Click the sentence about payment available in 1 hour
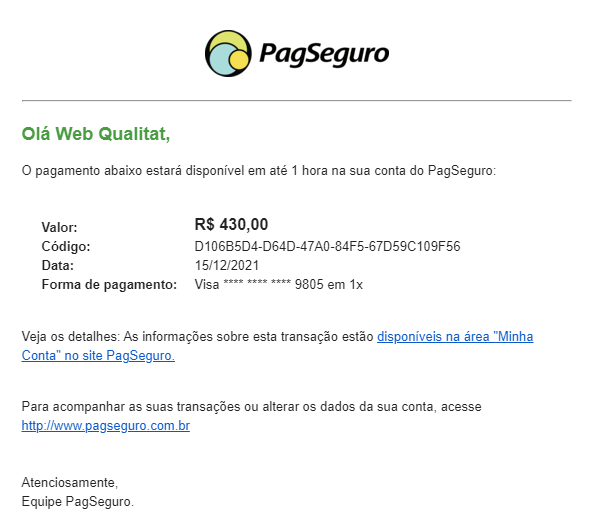The image size is (607, 519). point(259,171)
